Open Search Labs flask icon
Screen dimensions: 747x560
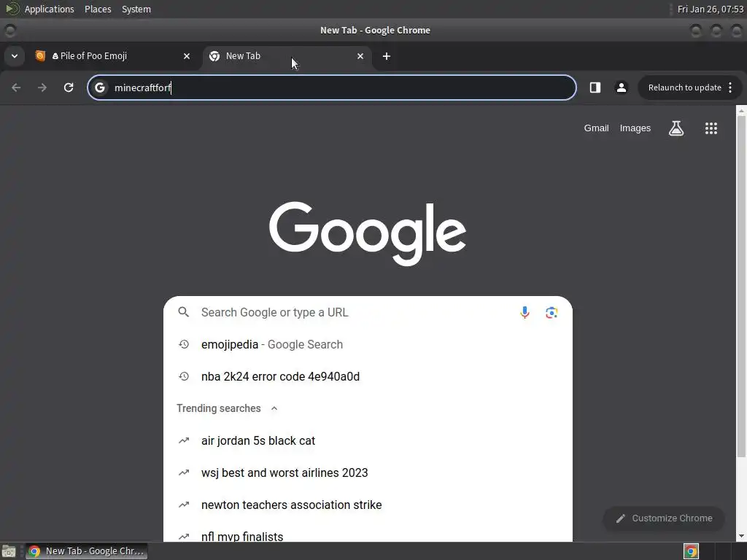click(676, 128)
